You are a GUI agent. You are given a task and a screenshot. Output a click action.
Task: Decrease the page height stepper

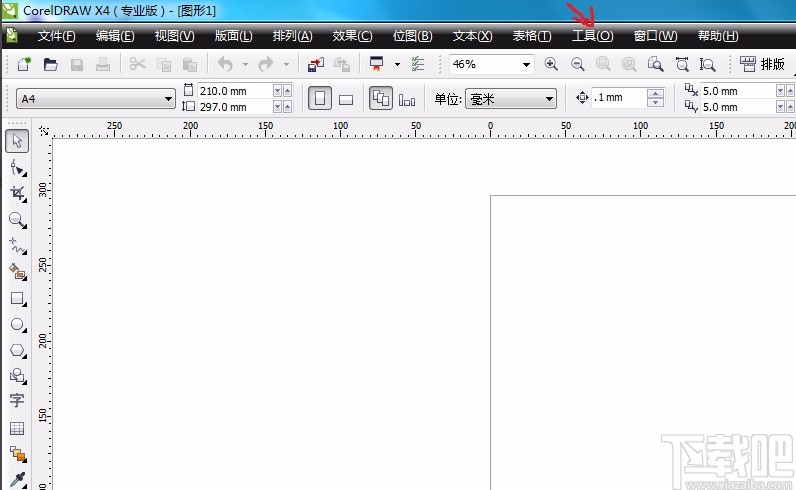(x=277, y=107)
